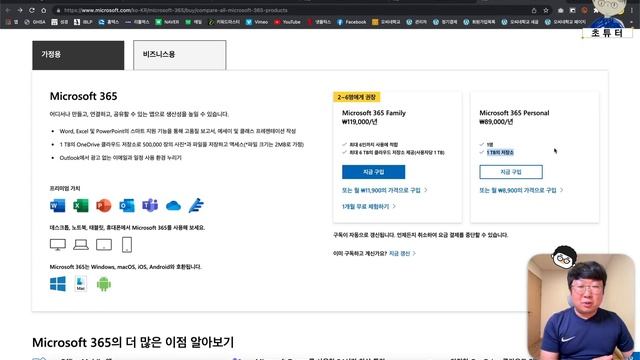Viewport: 640px width, 360px height.
Task: Click the presenter webcam video overlay
Action: coord(581,306)
